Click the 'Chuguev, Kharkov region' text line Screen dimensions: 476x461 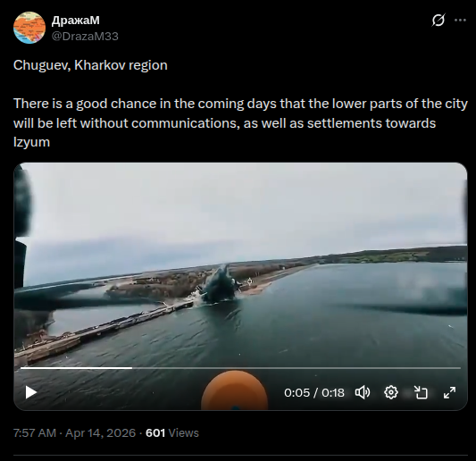90,65
